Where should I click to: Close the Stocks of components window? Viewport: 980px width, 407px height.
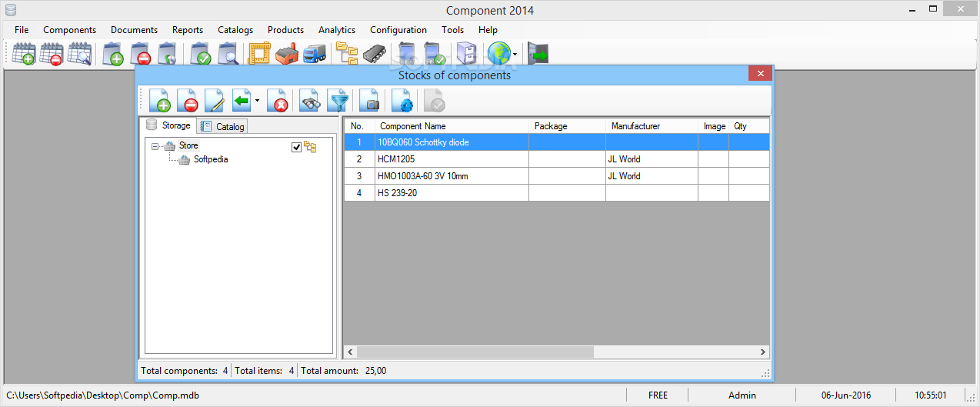point(760,74)
